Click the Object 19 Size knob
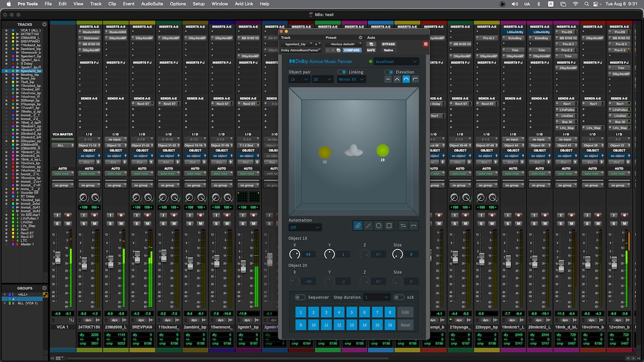This screenshot has width=644, height=362. [x=397, y=254]
